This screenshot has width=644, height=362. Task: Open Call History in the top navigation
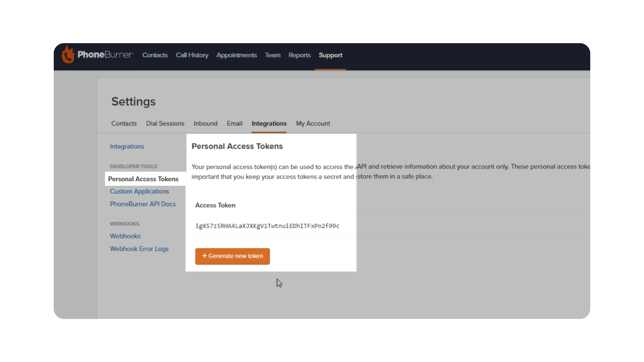[192, 55]
